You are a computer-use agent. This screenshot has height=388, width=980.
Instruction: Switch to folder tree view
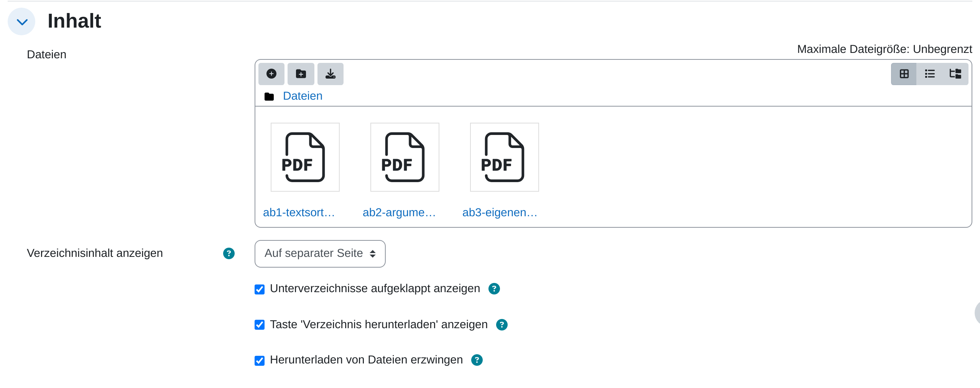[x=955, y=74]
